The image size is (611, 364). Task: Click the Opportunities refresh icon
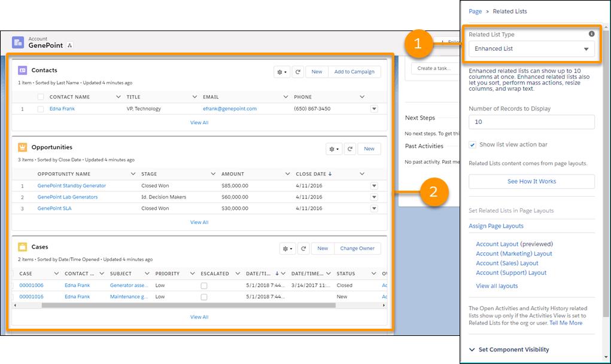(x=349, y=149)
